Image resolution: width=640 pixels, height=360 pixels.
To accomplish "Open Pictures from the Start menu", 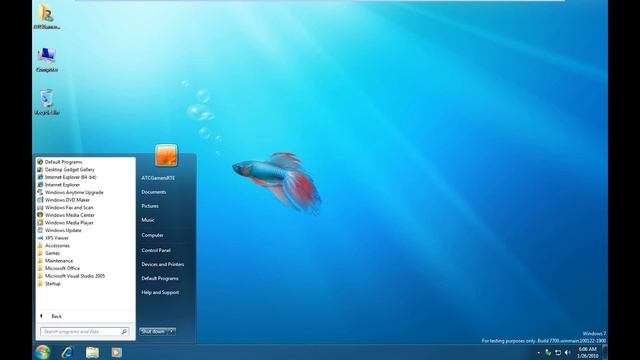I will tap(150, 206).
